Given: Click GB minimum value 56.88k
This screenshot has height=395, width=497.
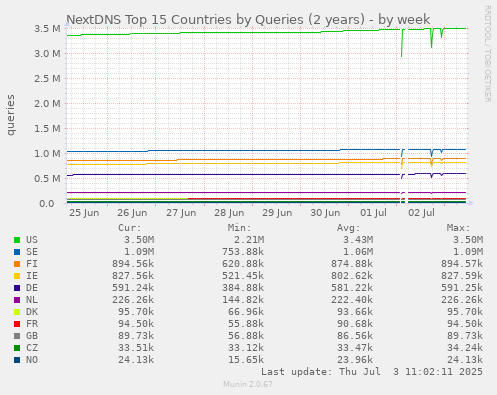Looking at the screenshot, I should pyautogui.click(x=246, y=336).
